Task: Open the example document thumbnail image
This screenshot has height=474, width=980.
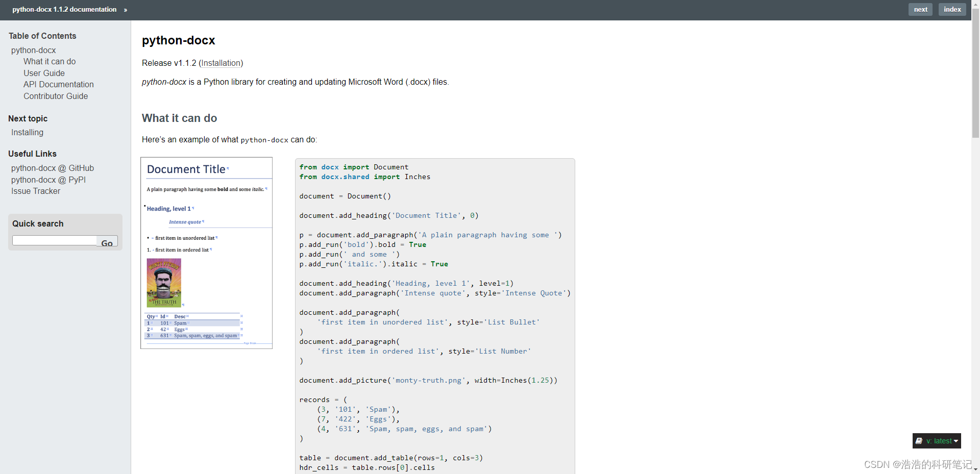Action: click(x=206, y=253)
